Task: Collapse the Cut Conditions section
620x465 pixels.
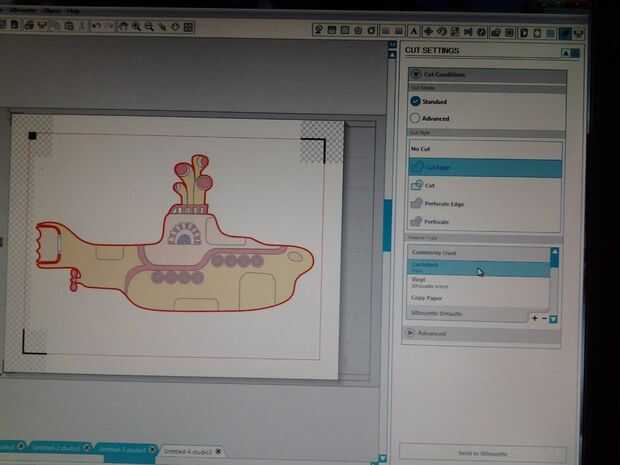Action: pyautogui.click(x=416, y=74)
